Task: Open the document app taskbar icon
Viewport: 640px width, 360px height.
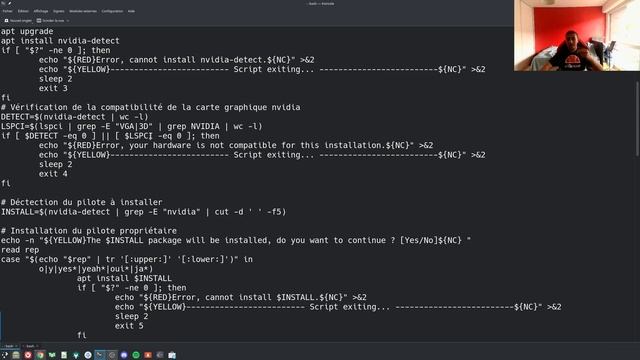Action: 64,355
